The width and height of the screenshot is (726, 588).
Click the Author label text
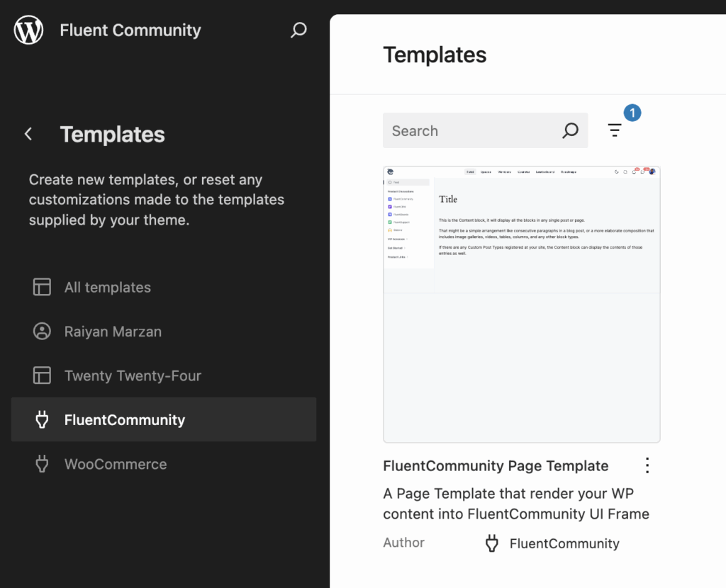pos(403,543)
